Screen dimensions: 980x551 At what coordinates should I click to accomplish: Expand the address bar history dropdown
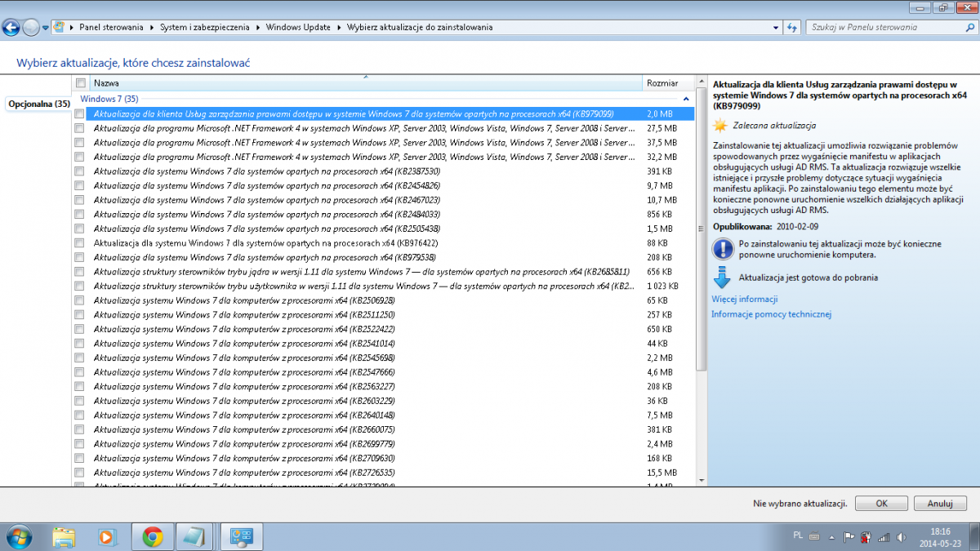coord(777,27)
